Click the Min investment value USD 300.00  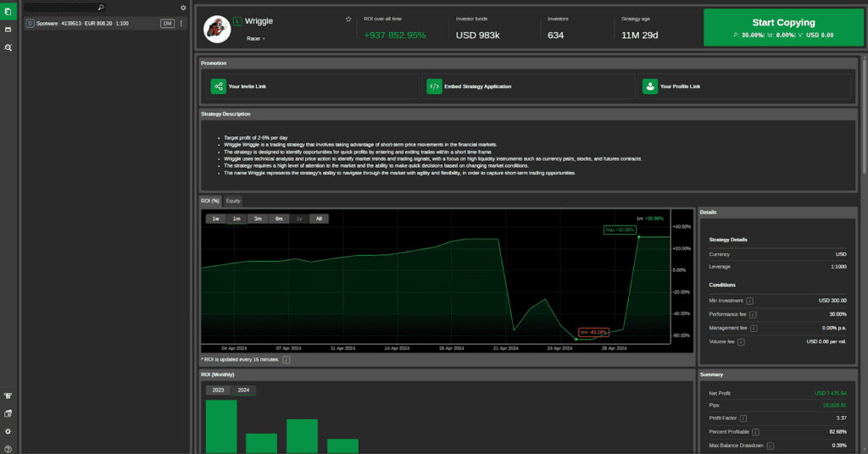[x=832, y=301]
